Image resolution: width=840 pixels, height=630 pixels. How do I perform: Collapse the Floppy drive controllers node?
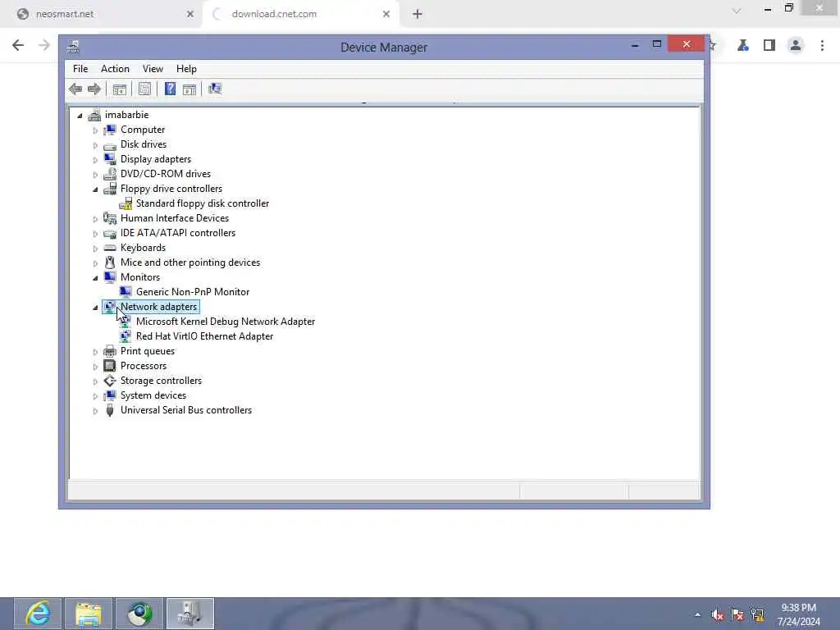click(x=95, y=189)
